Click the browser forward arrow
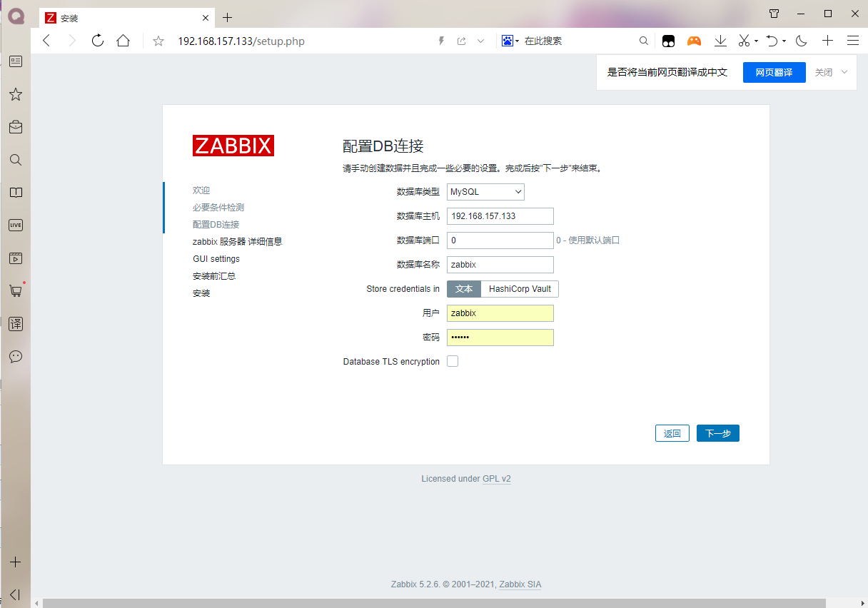This screenshot has width=868, height=608. [x=71, y=41]
